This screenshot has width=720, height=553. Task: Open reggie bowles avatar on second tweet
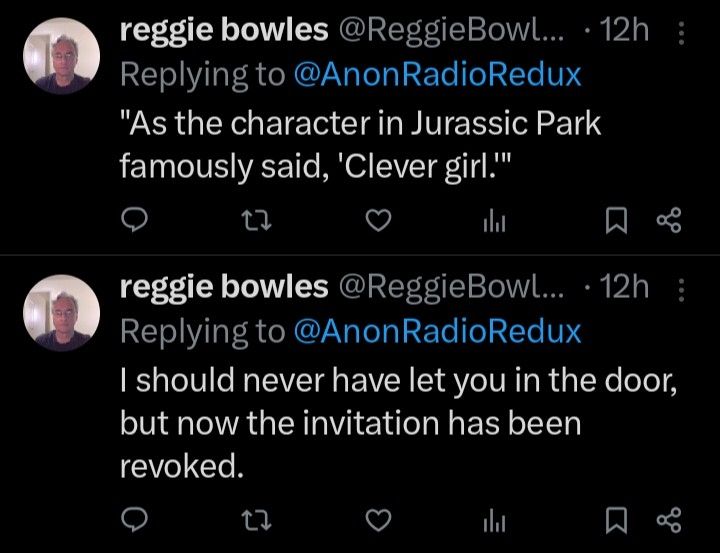click(x=60, y=313)
